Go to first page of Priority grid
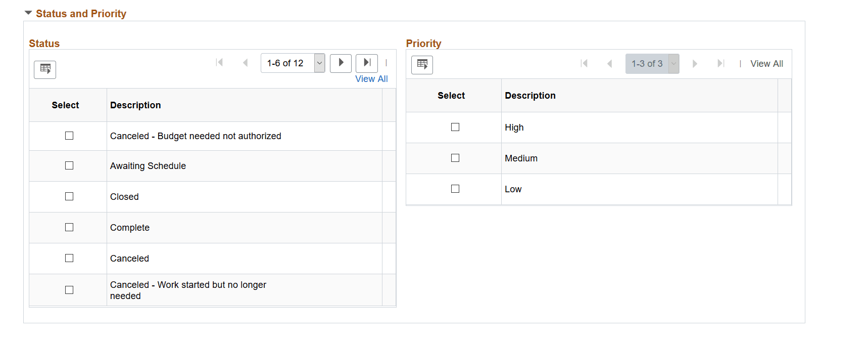 (x=584, y=64)
